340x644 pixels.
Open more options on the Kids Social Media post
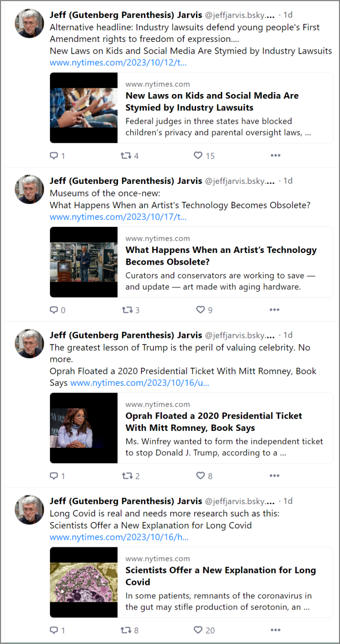click(275, 155)
